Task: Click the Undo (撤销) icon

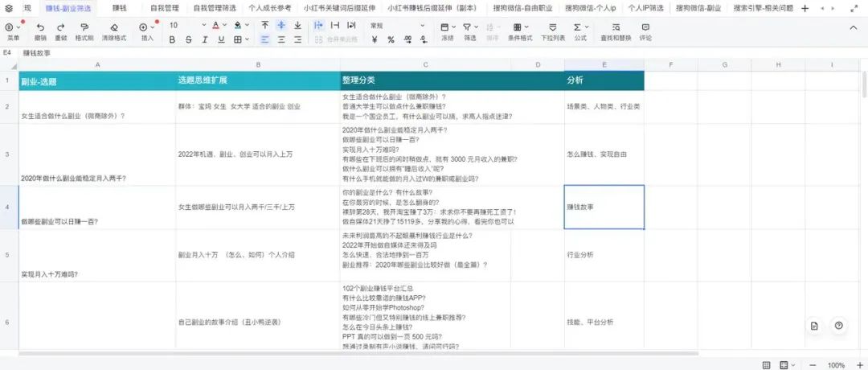Action: click(x=40, y=27)
